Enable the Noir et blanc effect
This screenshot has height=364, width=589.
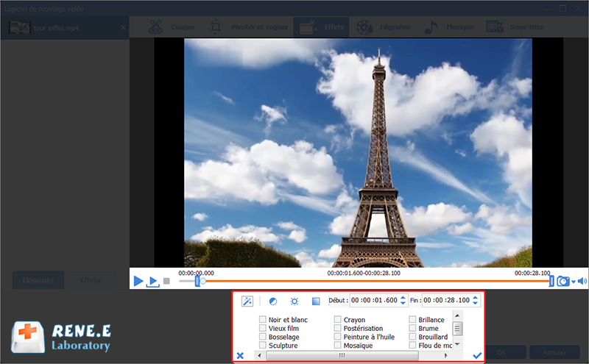pyautogui.click(x=263, y=319)
